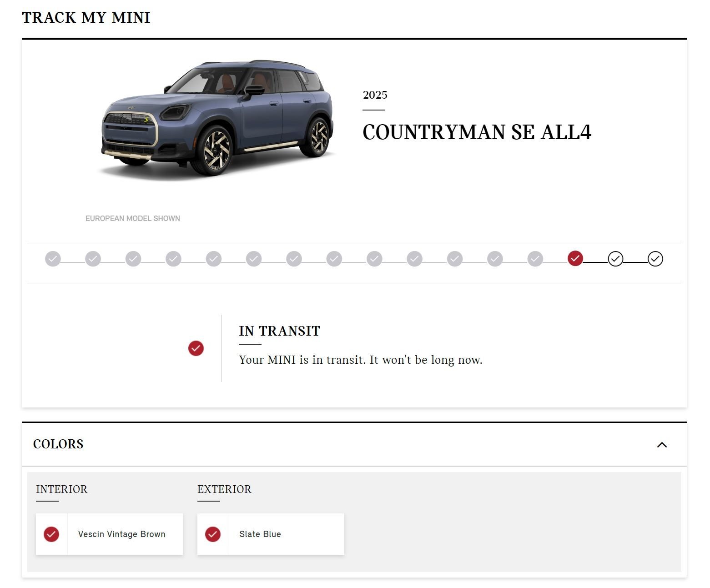Viewport: 710px width, 588px height.
Task: Click the IN TRANSIT status heading
Action: (x=279, y=331)
